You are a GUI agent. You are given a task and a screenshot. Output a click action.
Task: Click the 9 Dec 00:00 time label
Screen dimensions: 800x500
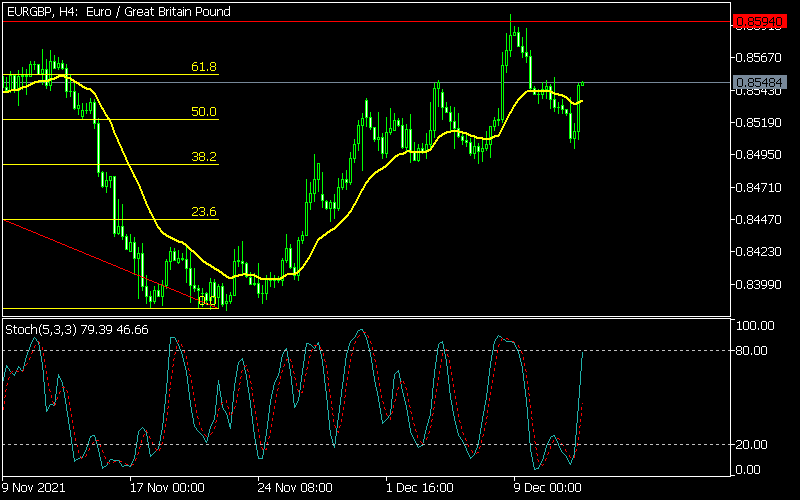[547, 488]
